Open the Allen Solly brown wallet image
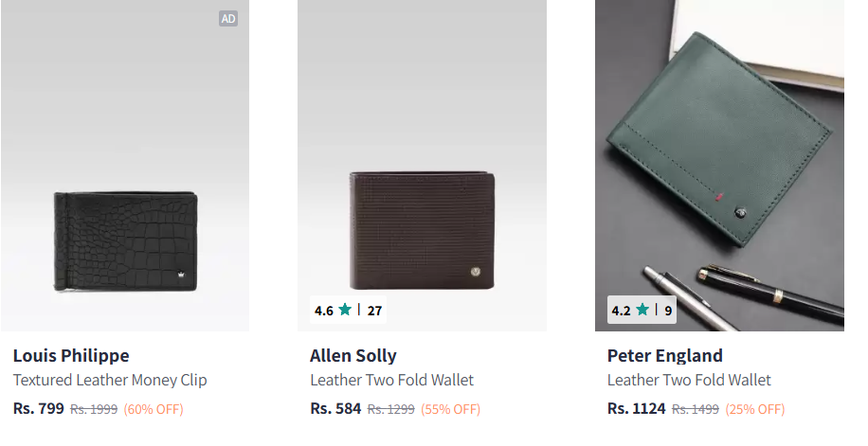The height and width of the screenshot is (446, 868). (x=422, y=230)
